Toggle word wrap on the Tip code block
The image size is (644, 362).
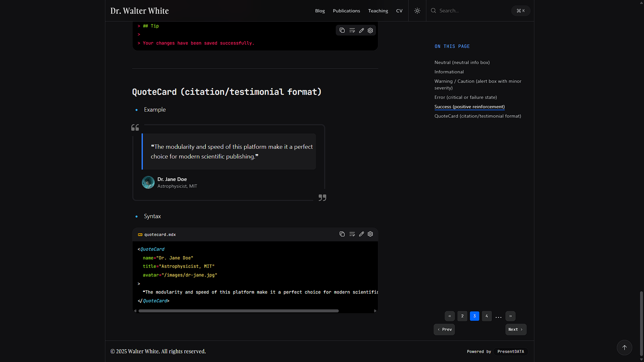tap(352, 31)
